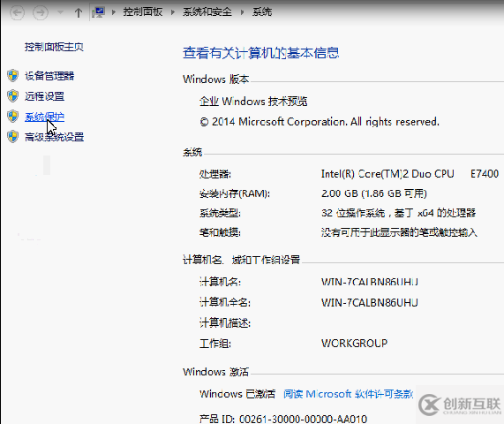Read the Microsoft 软件许可条款 link
Image resolution: width=504 pixels, height=424 pixels.
[348, 394]
